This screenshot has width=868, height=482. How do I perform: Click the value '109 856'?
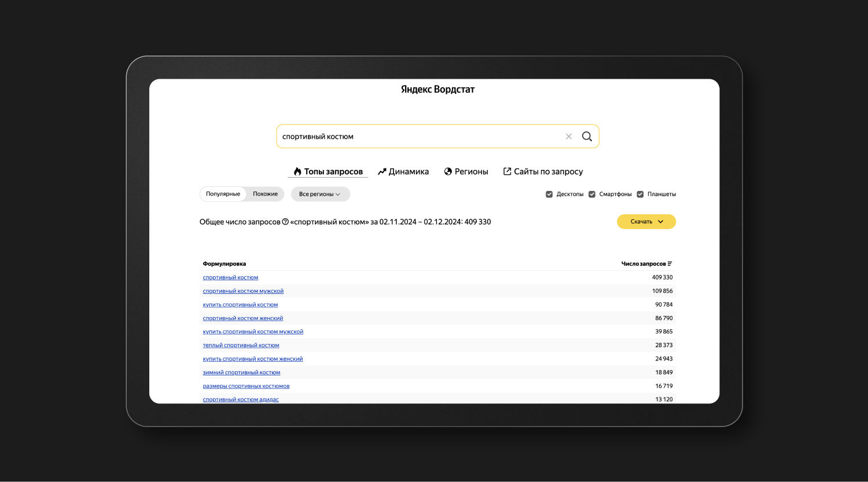(x=663, y=291)
